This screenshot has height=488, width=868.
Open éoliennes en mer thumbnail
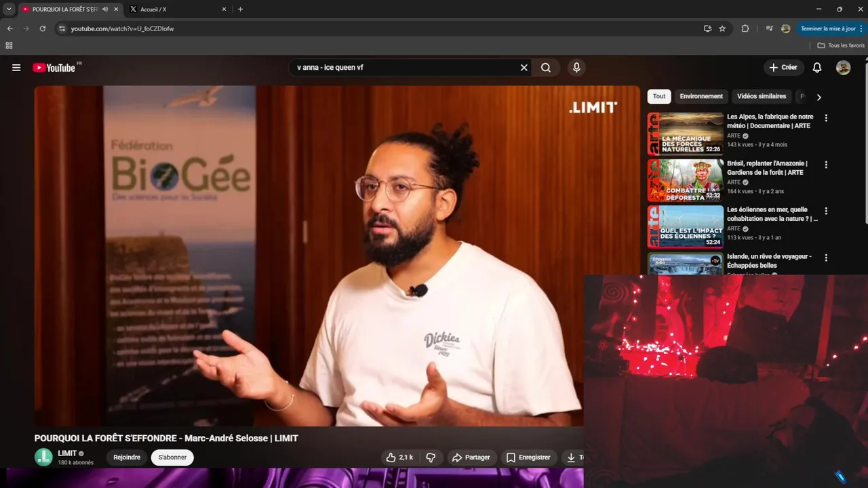[x=685, y=226]
